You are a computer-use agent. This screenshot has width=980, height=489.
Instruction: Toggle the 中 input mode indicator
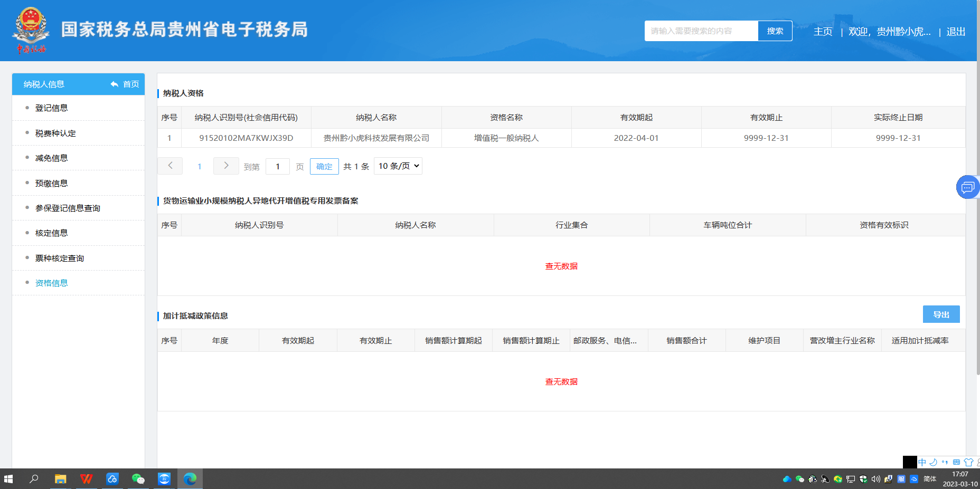coord(922,462)
